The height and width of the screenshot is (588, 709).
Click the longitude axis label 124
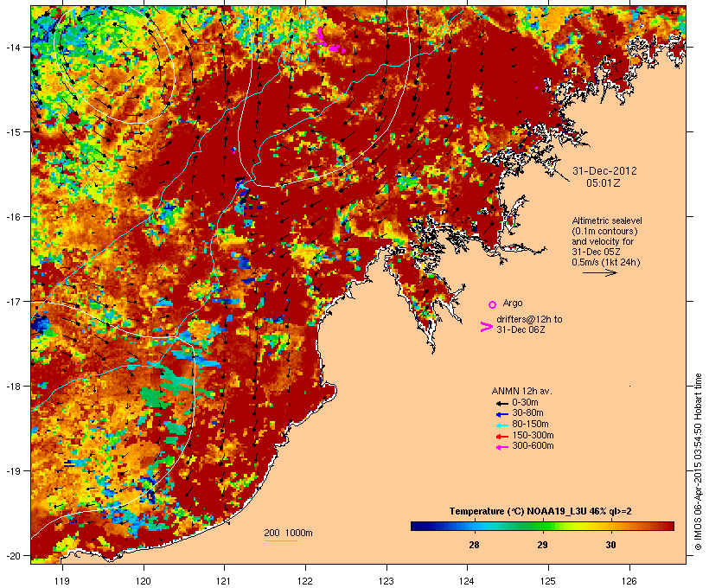click(467, 581)
